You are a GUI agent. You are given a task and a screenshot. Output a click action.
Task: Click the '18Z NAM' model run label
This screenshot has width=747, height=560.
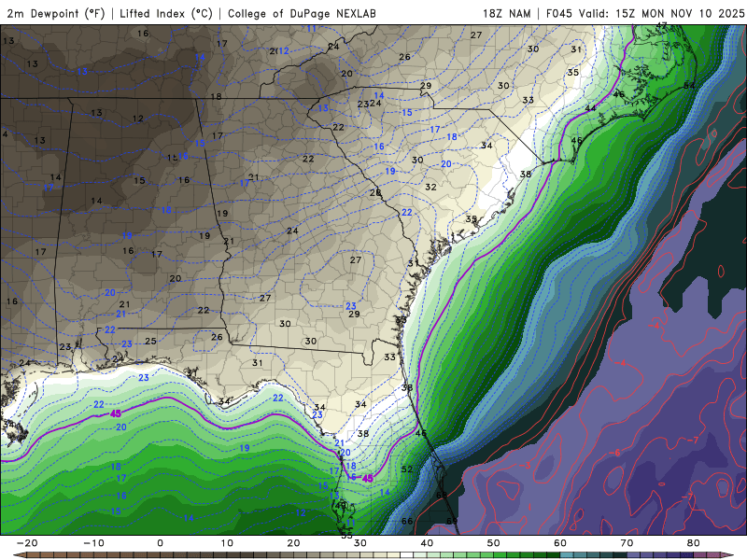click(506, 13)
